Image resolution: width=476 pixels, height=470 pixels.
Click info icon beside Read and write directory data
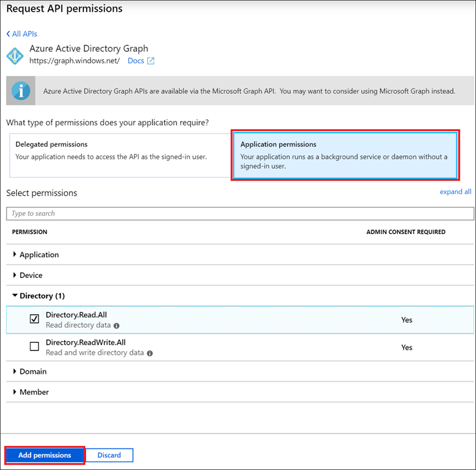[150, 354]
